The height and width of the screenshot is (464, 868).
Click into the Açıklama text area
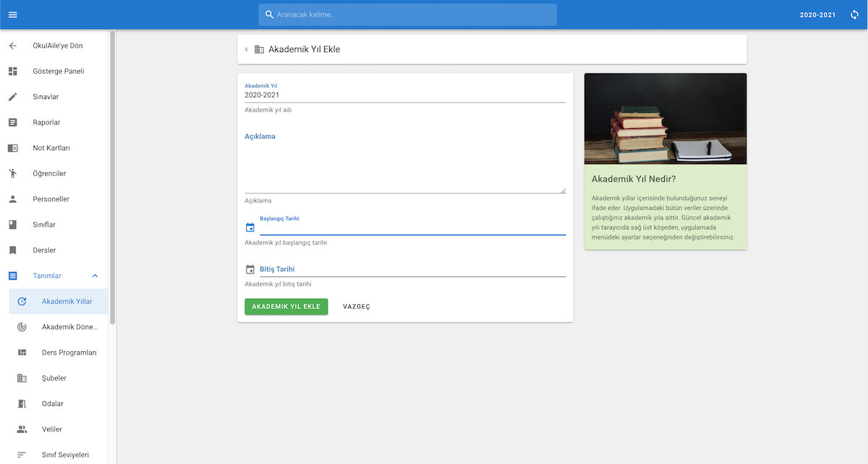[x=405, y=161]
